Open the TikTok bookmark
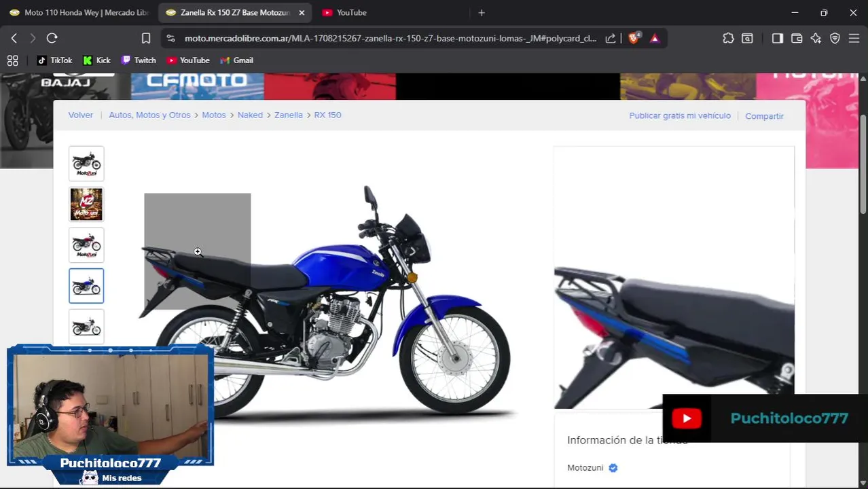This screenshot has height=489, width=868. coord(54,60)
